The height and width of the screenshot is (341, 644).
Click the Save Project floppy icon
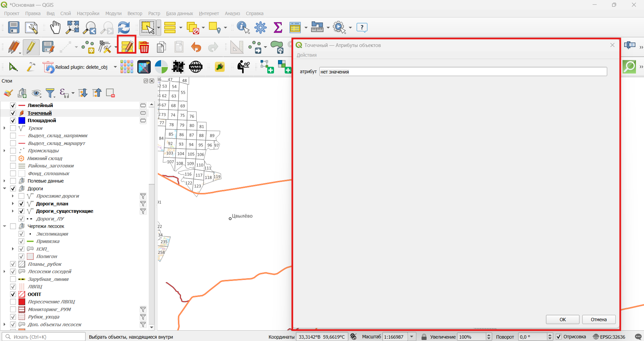pos(14,28)
